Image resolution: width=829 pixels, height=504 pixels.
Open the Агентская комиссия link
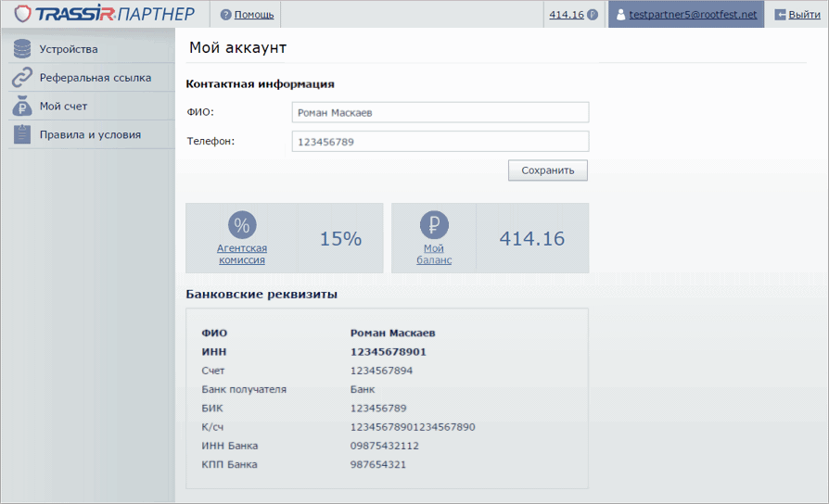point(242,254)
